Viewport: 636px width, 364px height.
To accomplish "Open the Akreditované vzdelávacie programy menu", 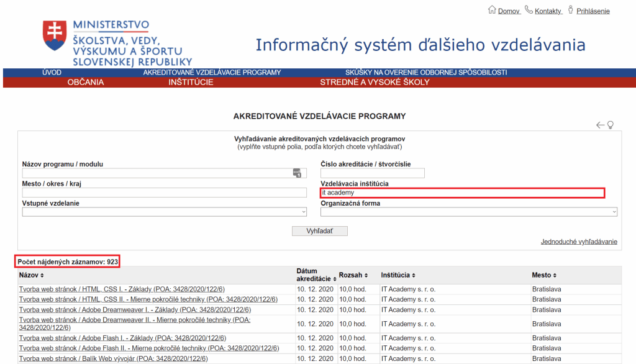I will (212, 73).
